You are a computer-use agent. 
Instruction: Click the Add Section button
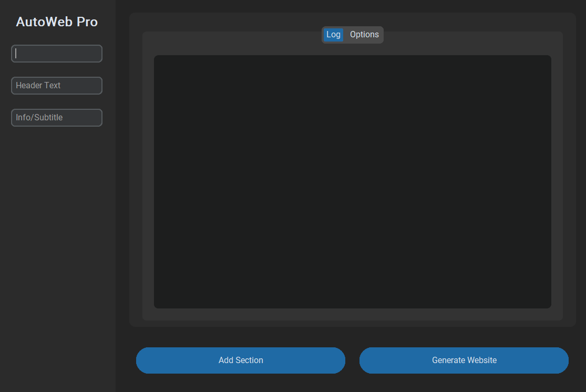240,360
